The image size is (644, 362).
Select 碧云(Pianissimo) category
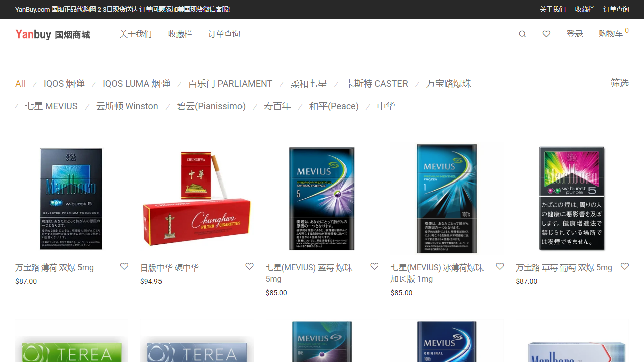(211, 106)
